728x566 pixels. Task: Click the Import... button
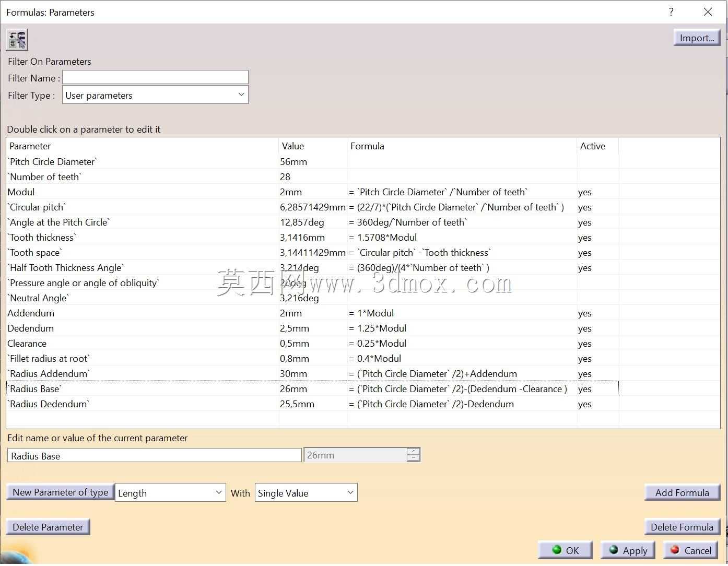click(x=697, y=38)
